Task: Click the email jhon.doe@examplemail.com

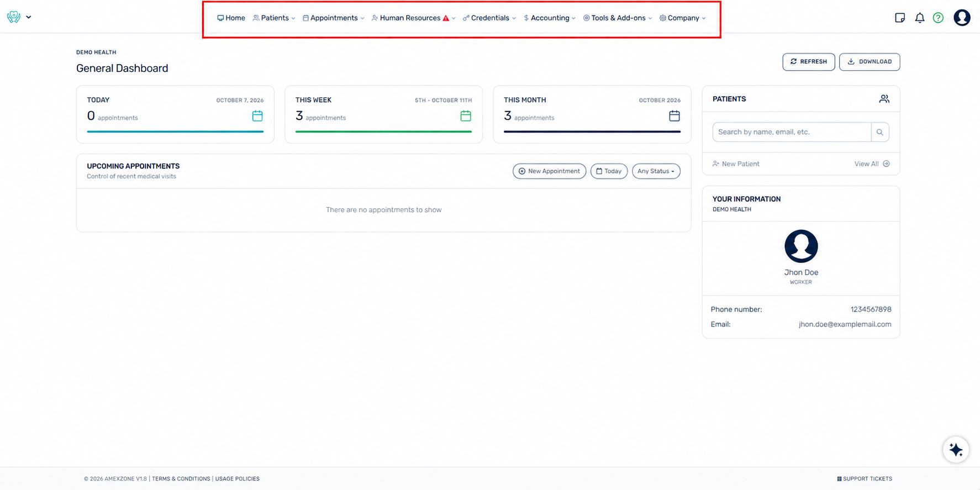Action: [x=845, y=324]
